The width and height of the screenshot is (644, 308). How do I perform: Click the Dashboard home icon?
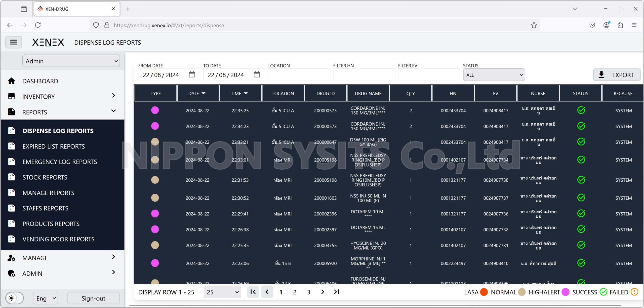(11, 81)
